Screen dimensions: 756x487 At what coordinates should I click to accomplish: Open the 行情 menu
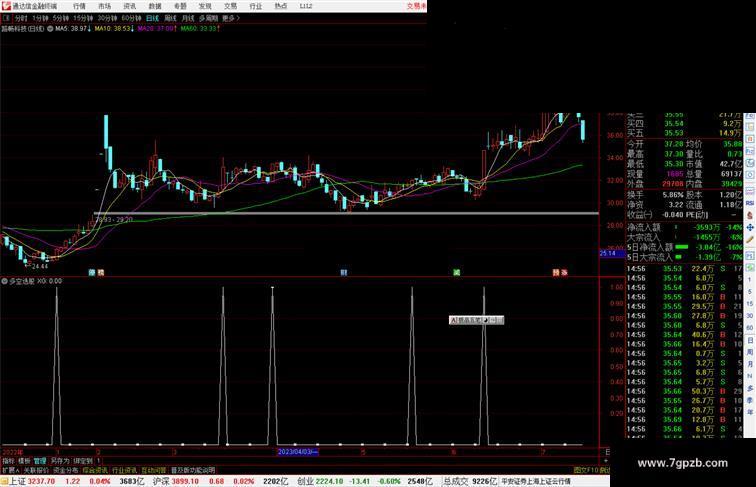tap(79, 6)
